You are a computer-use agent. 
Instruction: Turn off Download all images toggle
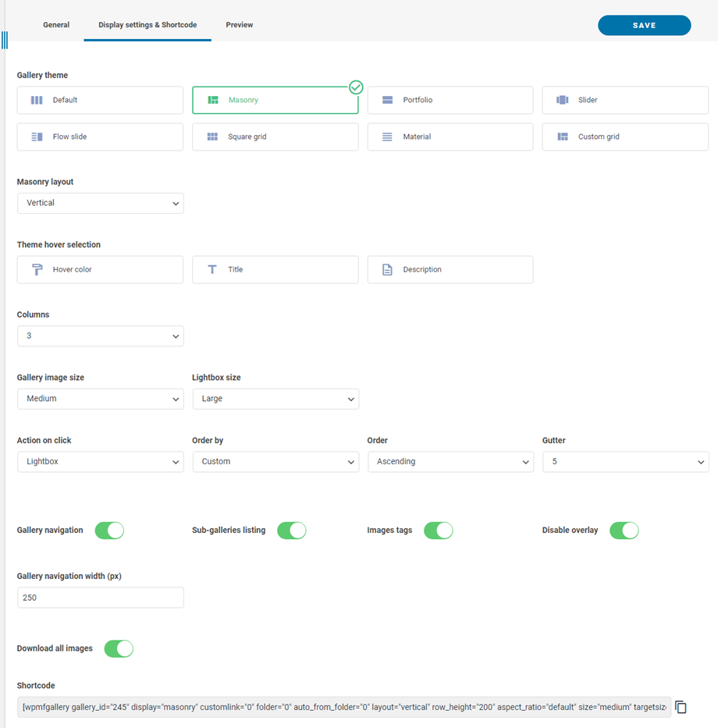click(x=119, y=648)
